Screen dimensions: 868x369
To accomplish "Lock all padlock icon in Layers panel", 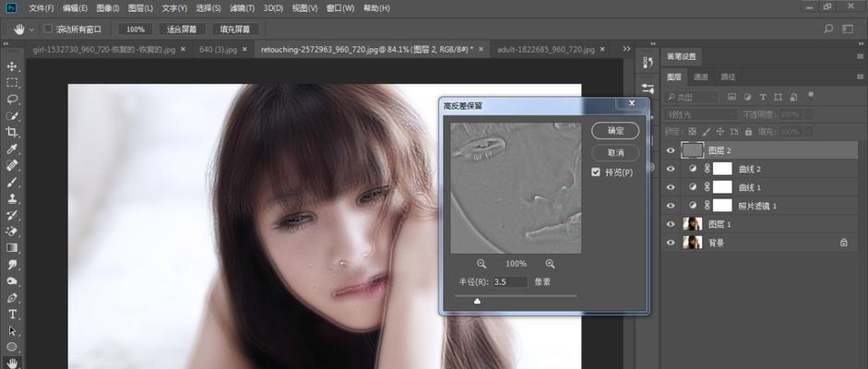I will (x=748, y=132).
